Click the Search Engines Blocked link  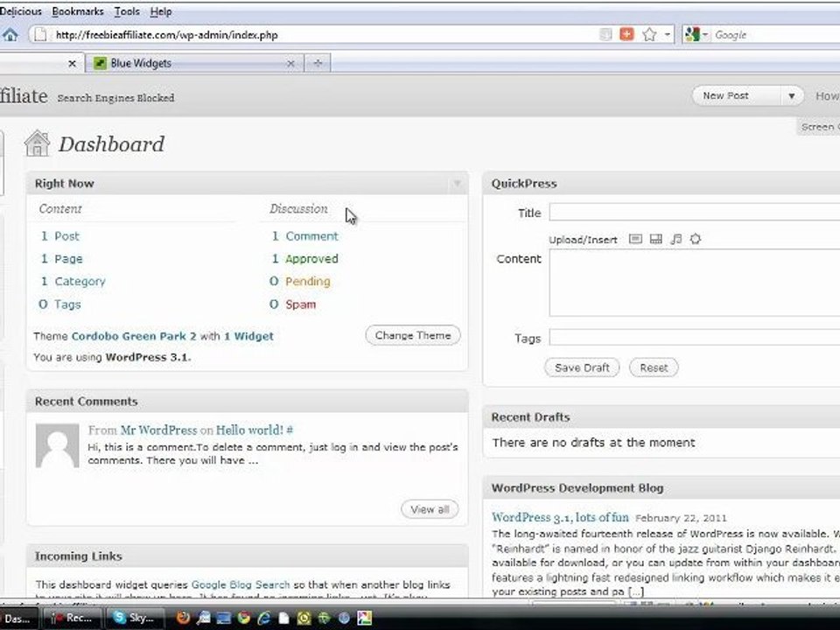pyautogui.click(x=115, y=98)
